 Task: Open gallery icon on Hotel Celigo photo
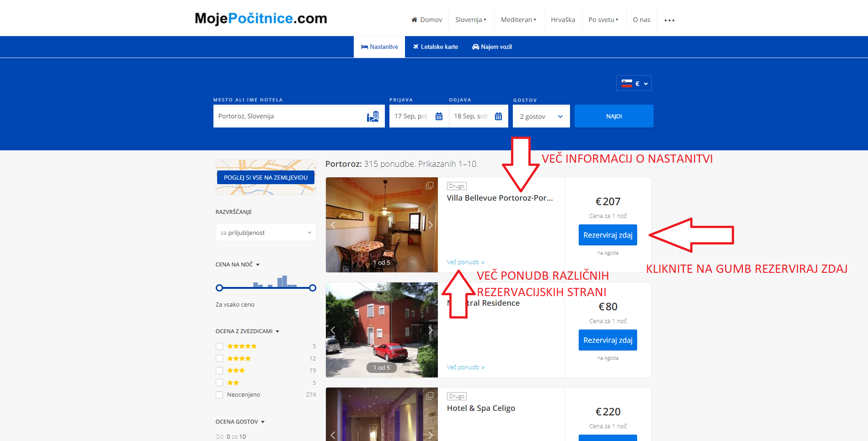click(430, 396)
